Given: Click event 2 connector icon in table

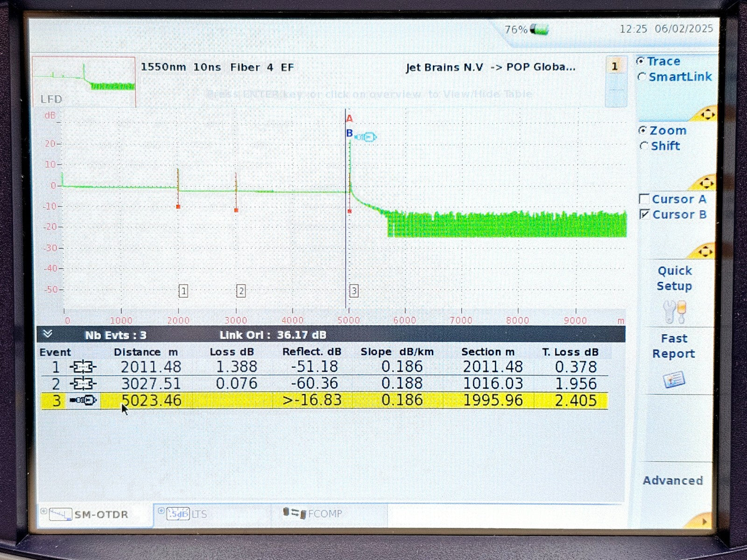Looking at the screenshot, I should pos(83,384).
